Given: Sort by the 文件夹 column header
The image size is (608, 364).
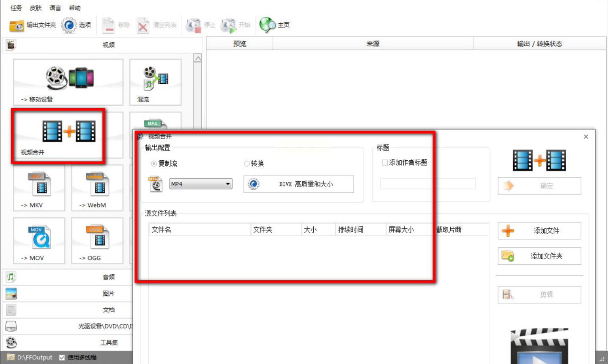Looking at the screenshot, I should 276,230.
